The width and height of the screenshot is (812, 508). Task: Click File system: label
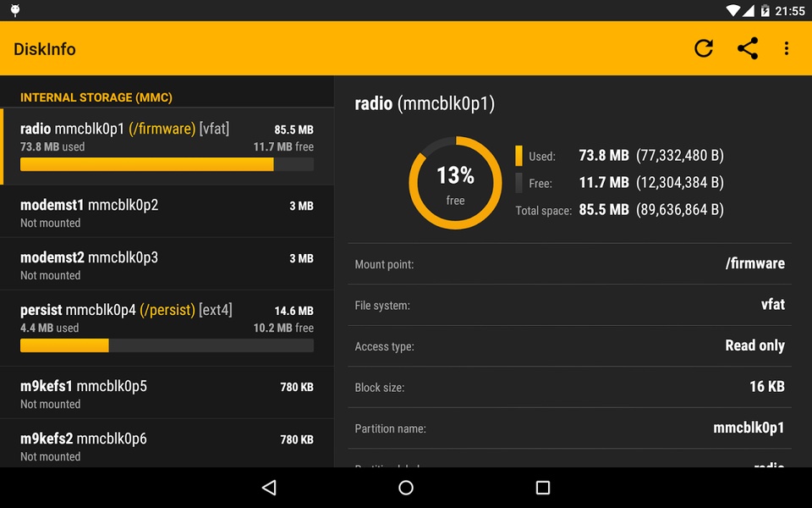click(x=382, y=306)
